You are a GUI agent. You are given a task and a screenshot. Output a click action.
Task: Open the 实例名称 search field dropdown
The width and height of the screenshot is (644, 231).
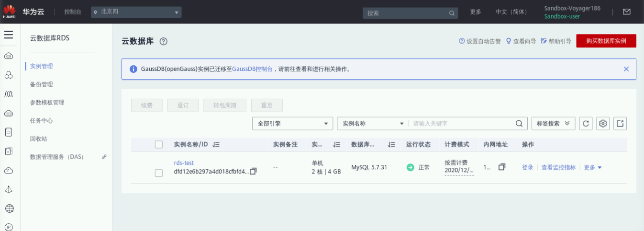click(x=373, y=124)
